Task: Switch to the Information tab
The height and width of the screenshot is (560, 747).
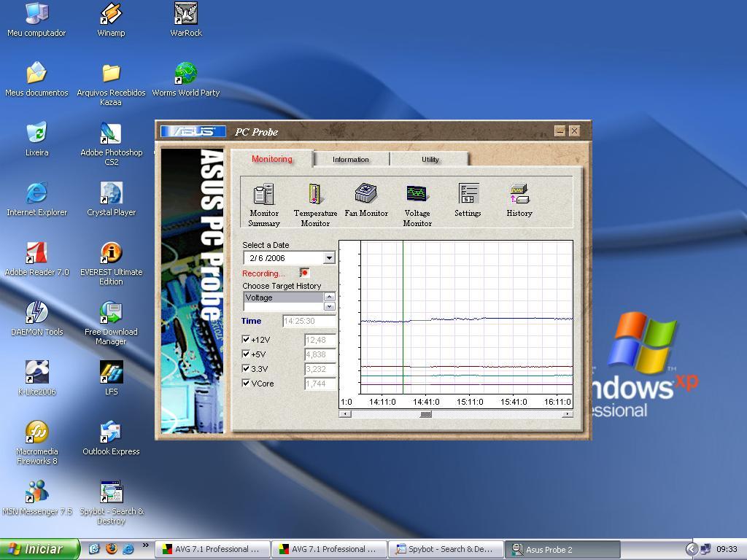Action: pyautogui.click(x=351, y=160)
